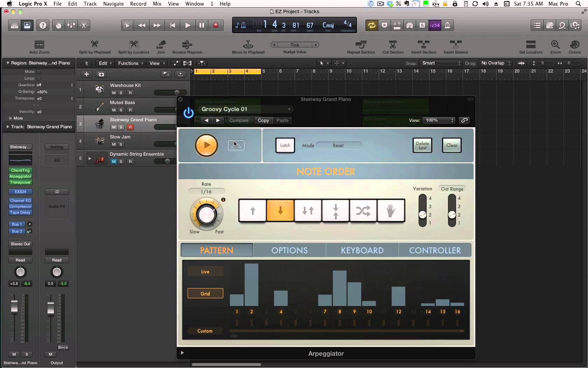Open the Library panel icon
This screenshot has height=368, width=588.
[x=14, y=25]
